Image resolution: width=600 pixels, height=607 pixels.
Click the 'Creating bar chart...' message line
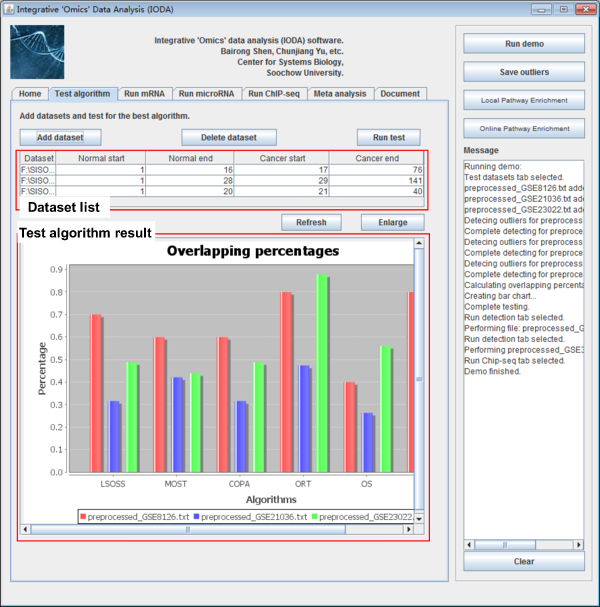click(x=500, y=296)
